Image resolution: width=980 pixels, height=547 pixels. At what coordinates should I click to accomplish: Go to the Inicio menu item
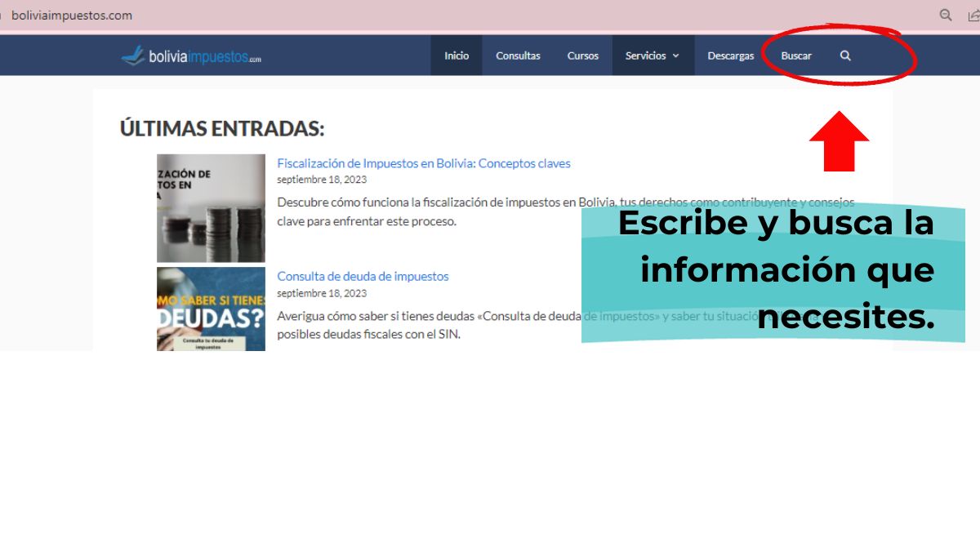click(x=457, y=56)
